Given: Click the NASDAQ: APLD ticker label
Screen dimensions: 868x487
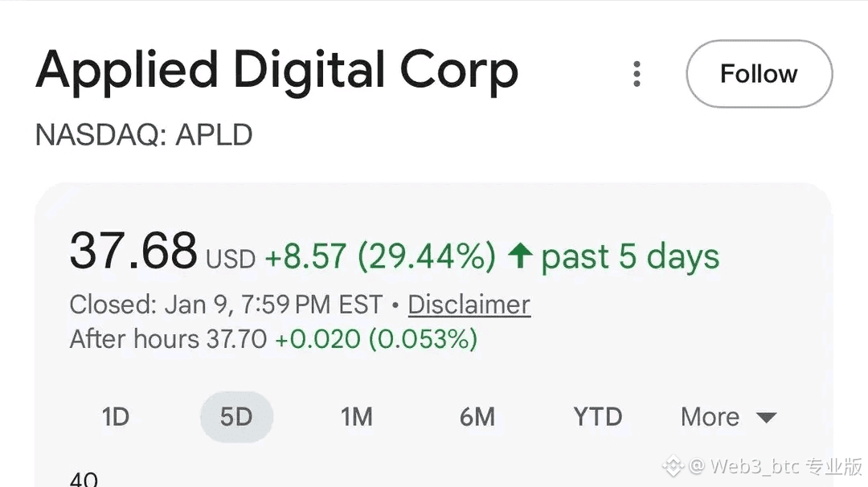Looking at the screenshot, I should (144, 134).
